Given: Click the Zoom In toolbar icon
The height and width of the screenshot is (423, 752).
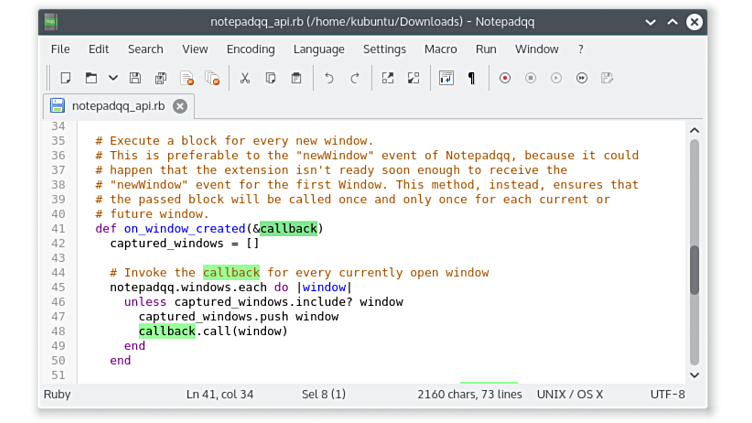Looking at the screenshot, I should click(x=388, y=78).
